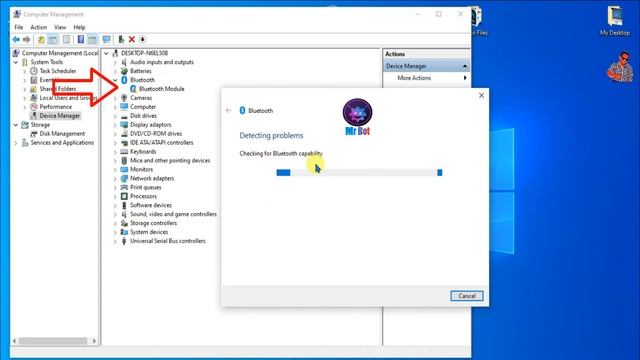
Task: Click the red X Uninstall device icon
Action: pyautogui.click(x=131, y=40)
